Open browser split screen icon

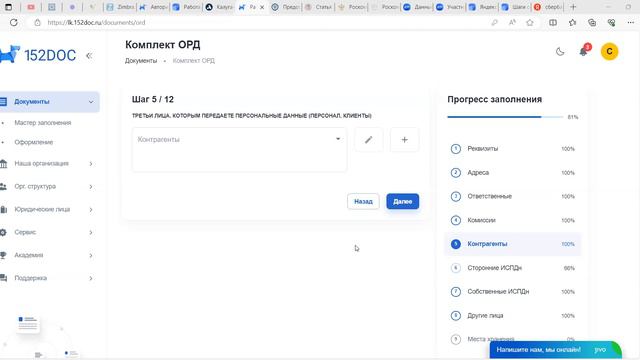(553, 22)
